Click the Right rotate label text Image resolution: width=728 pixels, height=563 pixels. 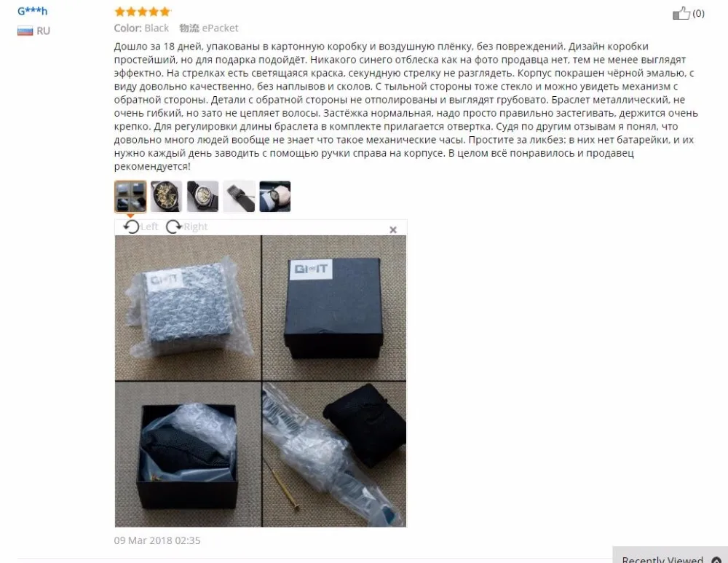click(x=195, y=227)
